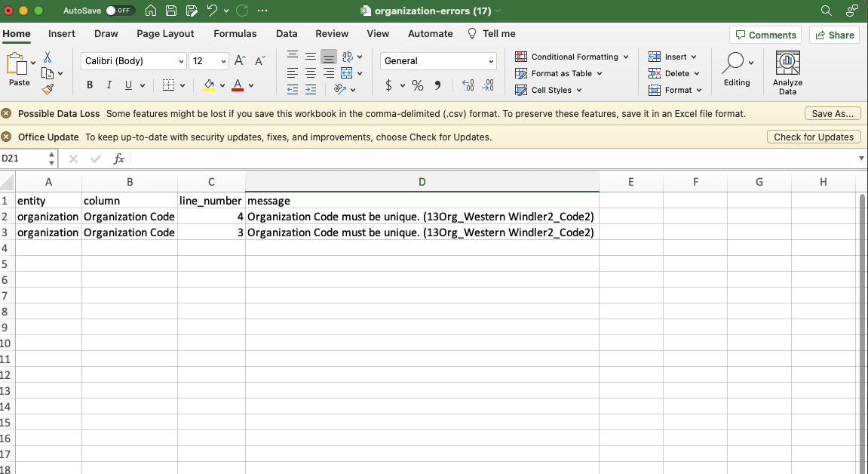
Task: Toggle the AutoSave switch
Action: pyautogui.click(x=121, y=11)
